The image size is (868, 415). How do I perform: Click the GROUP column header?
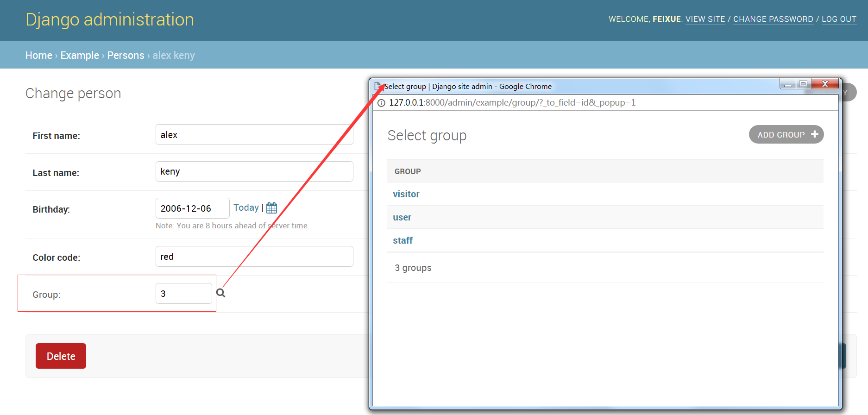click(408, 171)
